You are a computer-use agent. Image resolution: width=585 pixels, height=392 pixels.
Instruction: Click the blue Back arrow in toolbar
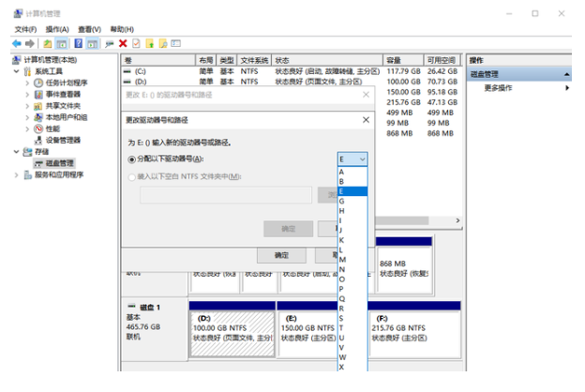[x=17, y=43]
